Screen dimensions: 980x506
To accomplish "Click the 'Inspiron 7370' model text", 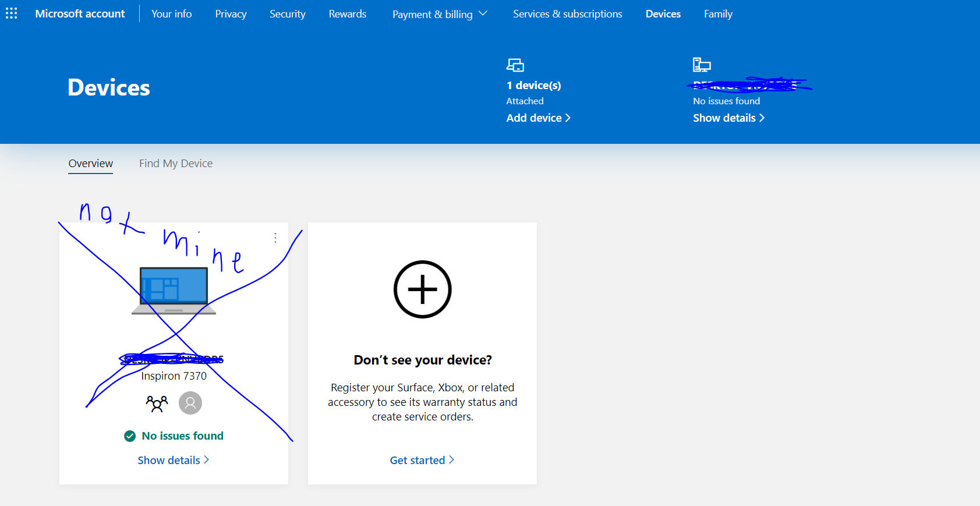I will 174,376.
